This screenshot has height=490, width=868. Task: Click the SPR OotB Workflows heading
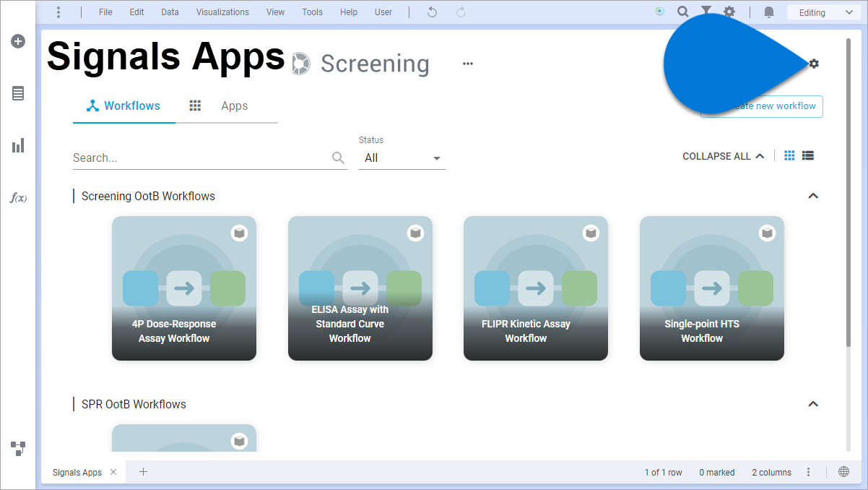coord(134,404)
